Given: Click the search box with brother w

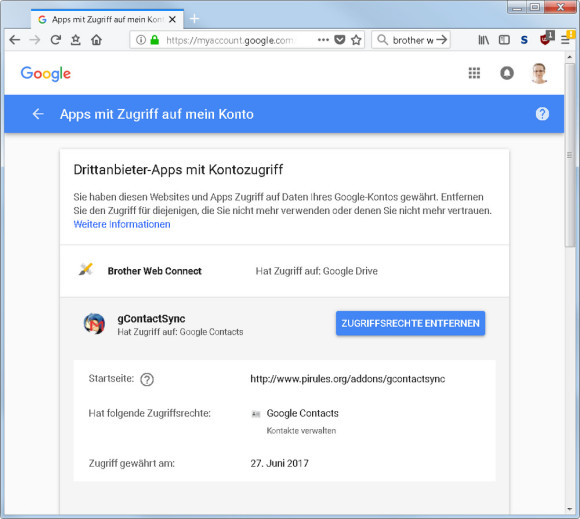Looking at the screenshot, I should pyautogui.click(x=412, y=40).
